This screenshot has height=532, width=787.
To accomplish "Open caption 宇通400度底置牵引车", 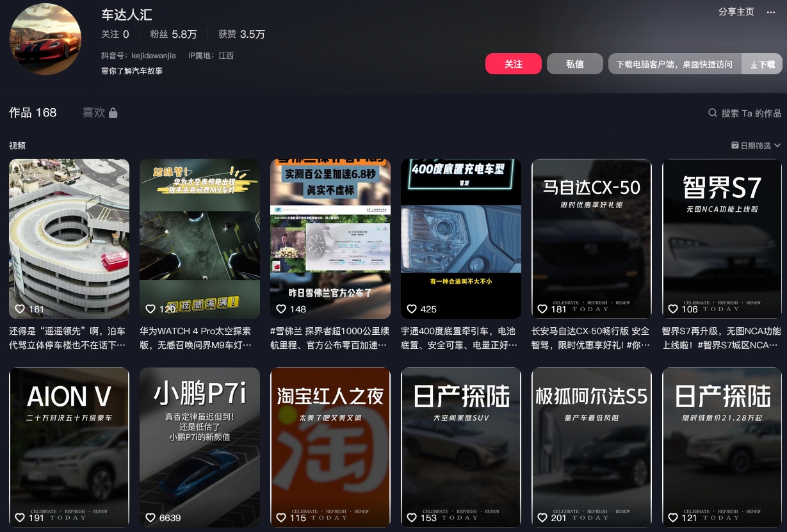I will point(458,338).
